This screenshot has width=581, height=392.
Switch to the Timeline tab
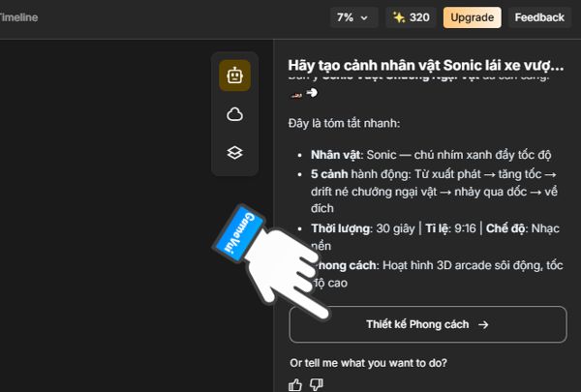click(x=18, y=17)
